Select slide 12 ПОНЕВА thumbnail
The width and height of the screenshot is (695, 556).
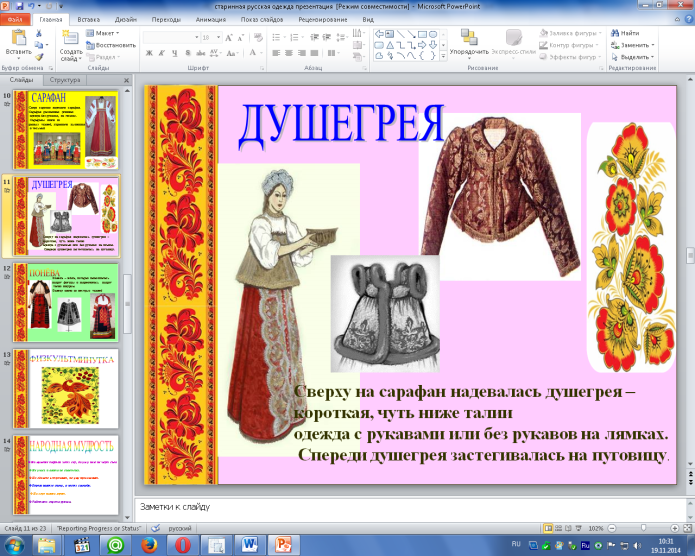66,302
